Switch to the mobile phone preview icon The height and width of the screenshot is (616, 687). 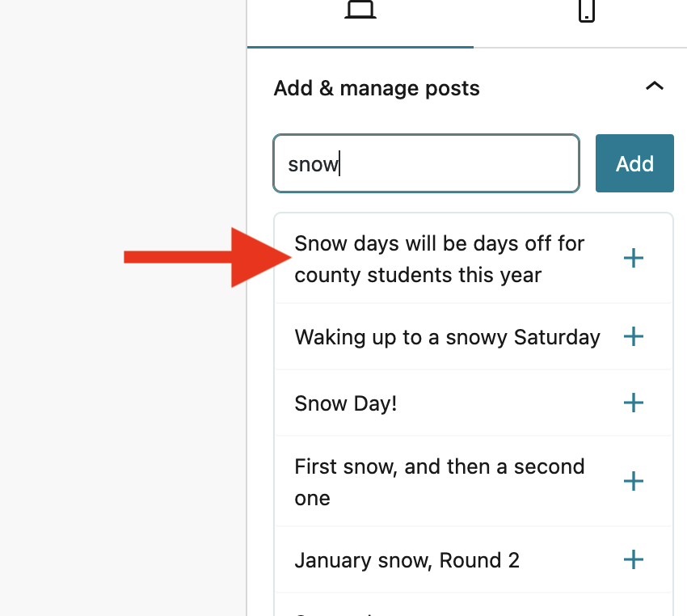587,11
